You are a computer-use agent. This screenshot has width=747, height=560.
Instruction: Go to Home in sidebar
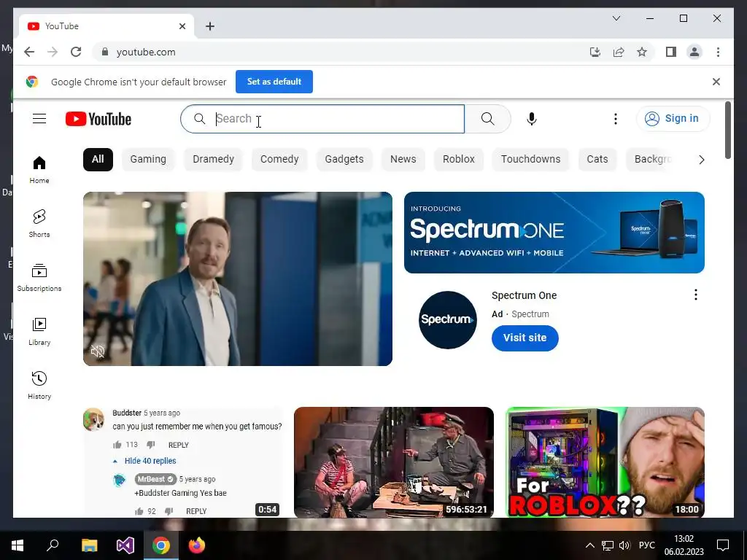(x=39, y=170)
